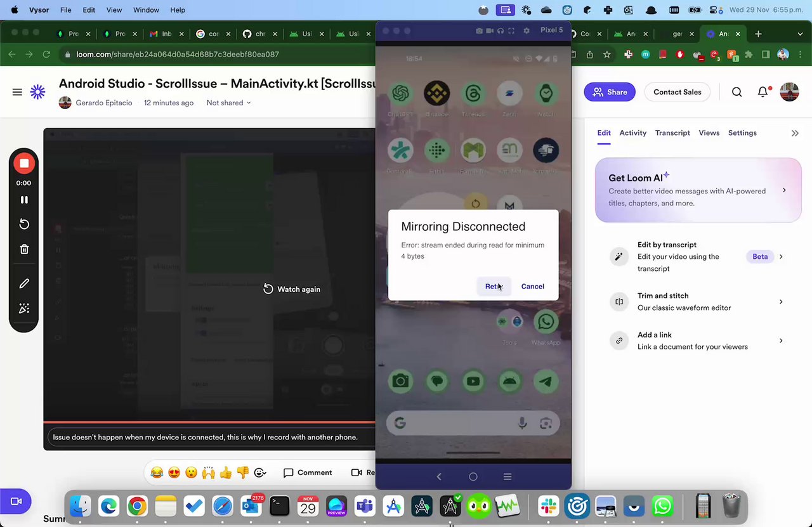
Task: Click Watch again on the video
Action: click(292, 289)
